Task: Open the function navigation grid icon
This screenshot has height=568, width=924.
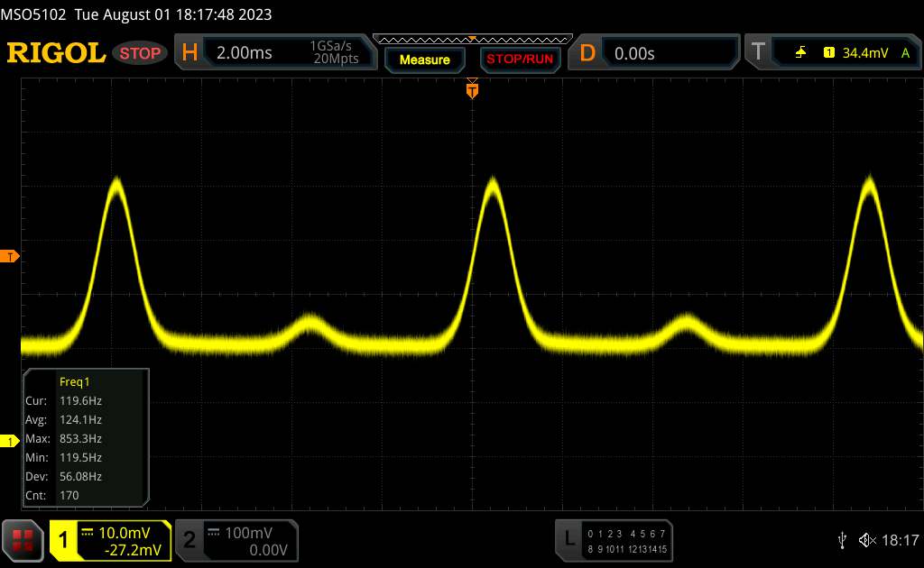Action: 23,539
